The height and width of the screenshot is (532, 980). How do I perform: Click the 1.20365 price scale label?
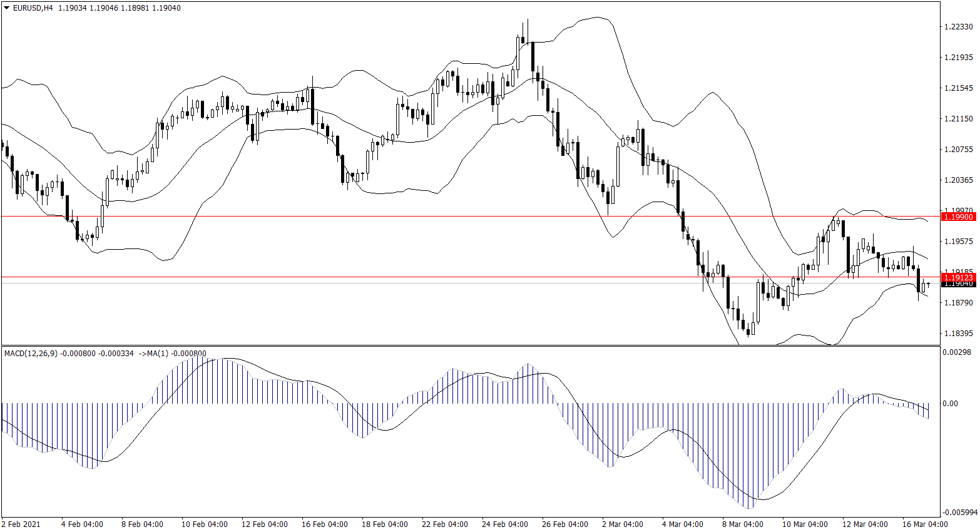coord(957,180)
